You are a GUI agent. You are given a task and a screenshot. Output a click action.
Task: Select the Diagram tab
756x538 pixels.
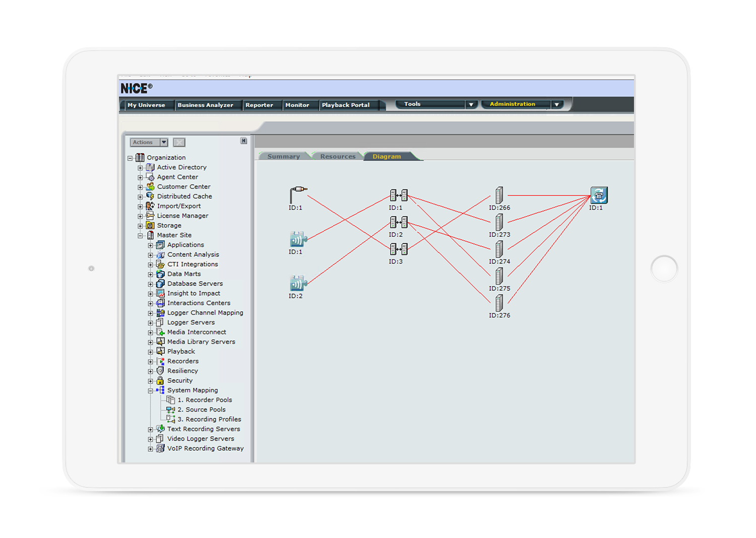click(x=387, y=156)
